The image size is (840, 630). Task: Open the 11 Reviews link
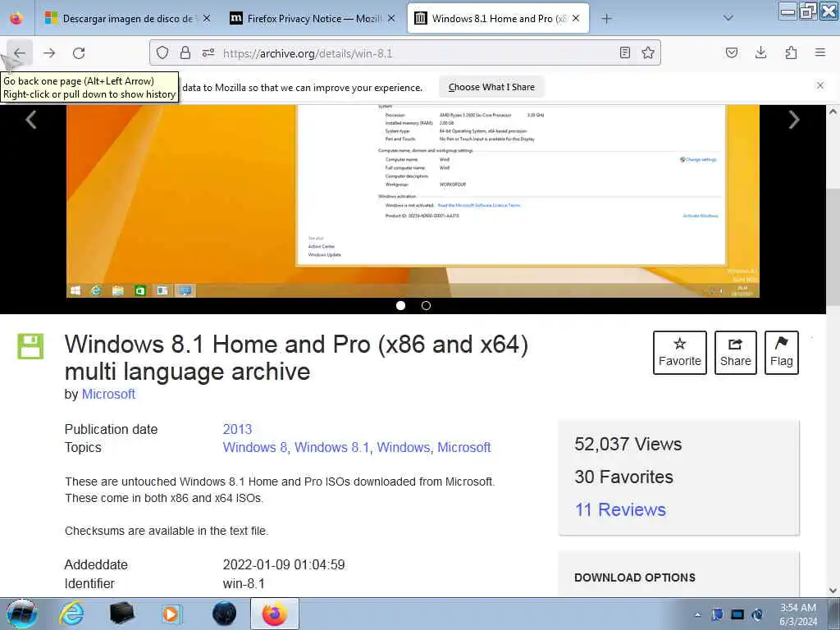pos(620,509)
